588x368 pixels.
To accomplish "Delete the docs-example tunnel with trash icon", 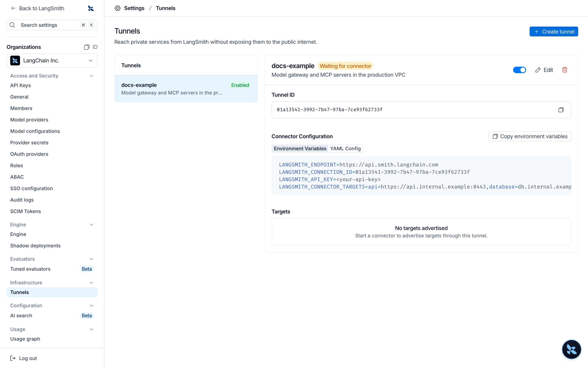I will click(565, 70).
